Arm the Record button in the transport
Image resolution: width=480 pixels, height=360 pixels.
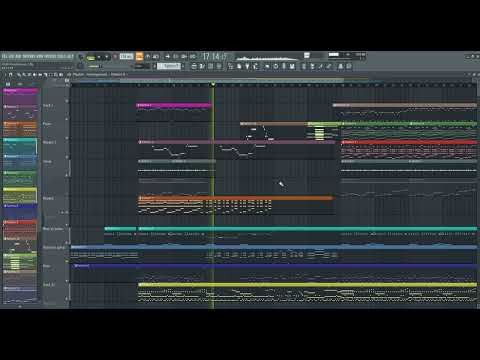tap(115, 57)
